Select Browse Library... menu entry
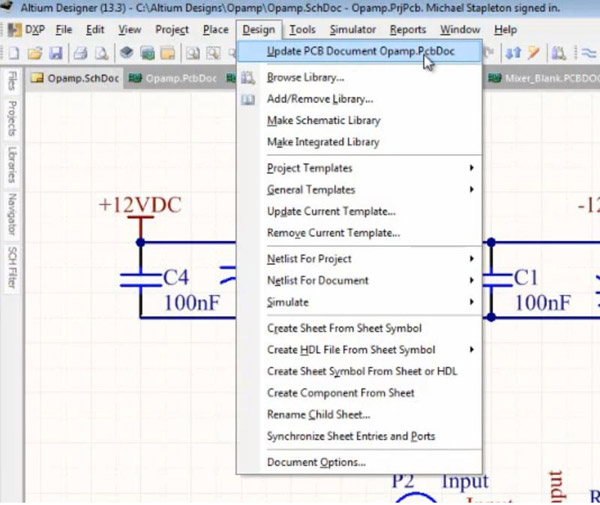Viewport: 600px width, 505px height. pos(359,78)
